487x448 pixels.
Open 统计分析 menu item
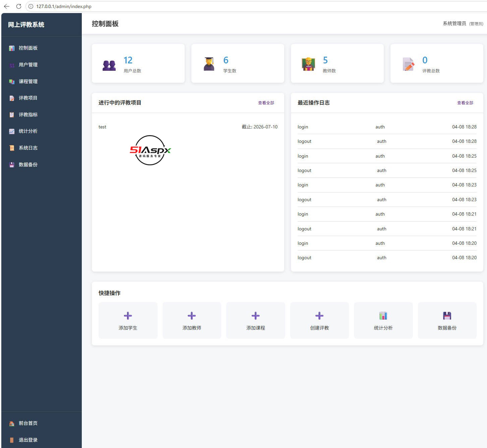42,131
